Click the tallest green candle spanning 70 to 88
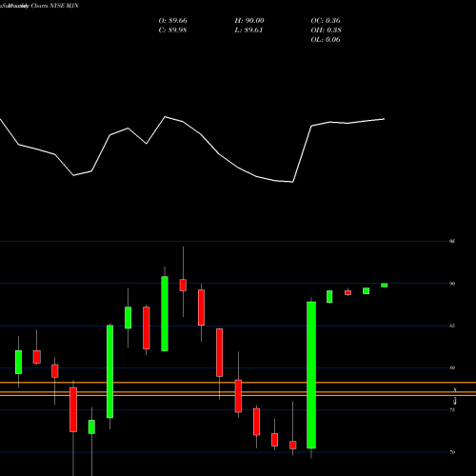 311,375
